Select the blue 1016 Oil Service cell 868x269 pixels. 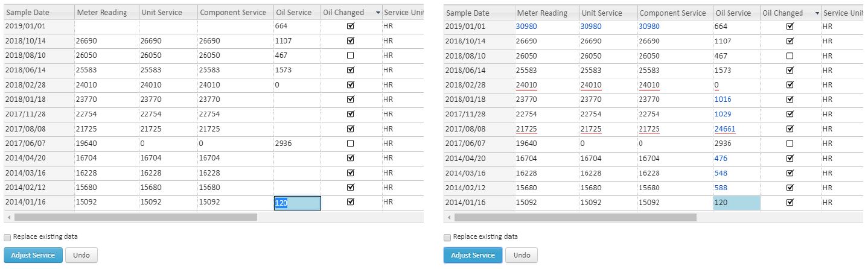[x=722, y=100]
